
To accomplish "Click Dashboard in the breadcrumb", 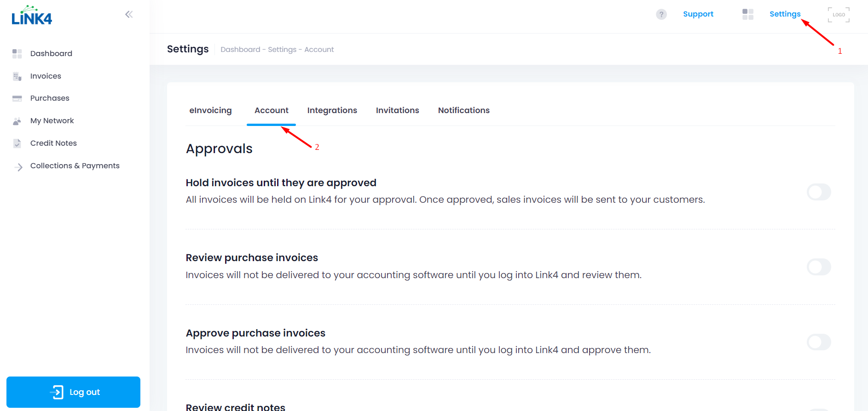I will point(240,49).
